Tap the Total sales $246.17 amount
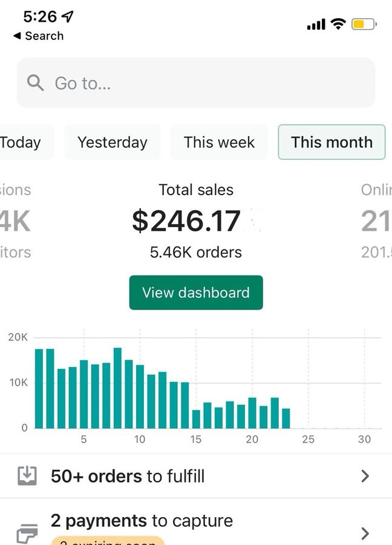 186,222
